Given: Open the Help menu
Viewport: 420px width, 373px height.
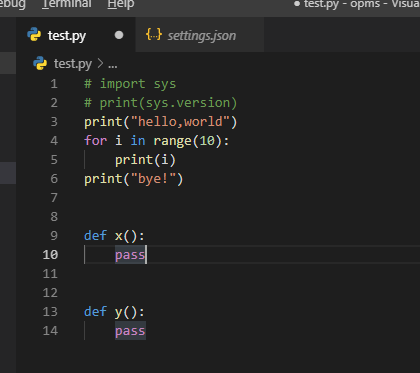Looking at the screenshot, I should click(x=121, y=4).
